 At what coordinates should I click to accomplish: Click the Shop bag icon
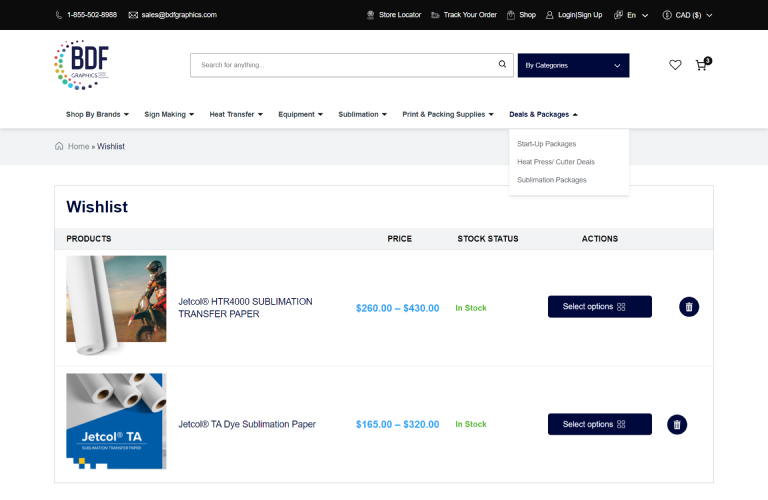tap(511, 15)
